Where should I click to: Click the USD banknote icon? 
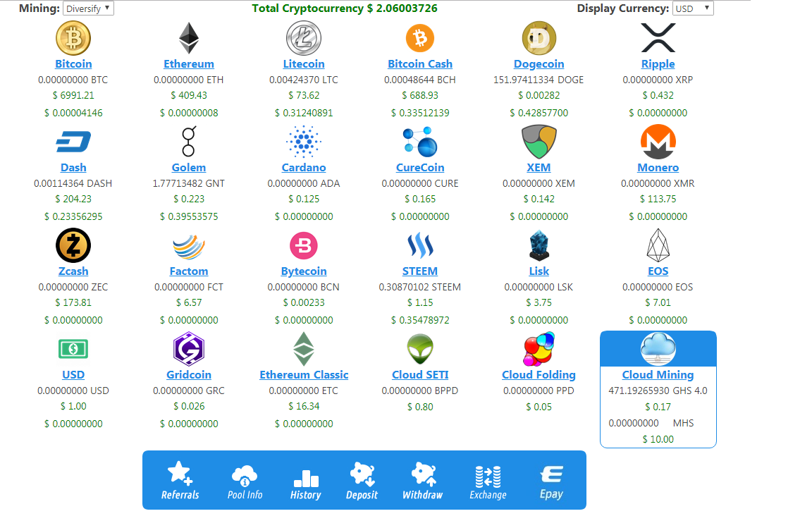click(x=73, y=349)
